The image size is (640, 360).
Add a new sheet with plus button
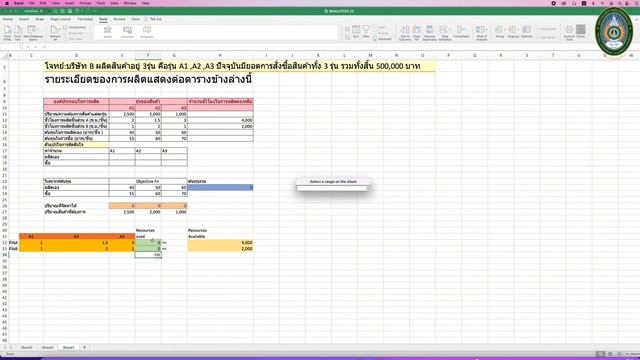pos(84,347)
